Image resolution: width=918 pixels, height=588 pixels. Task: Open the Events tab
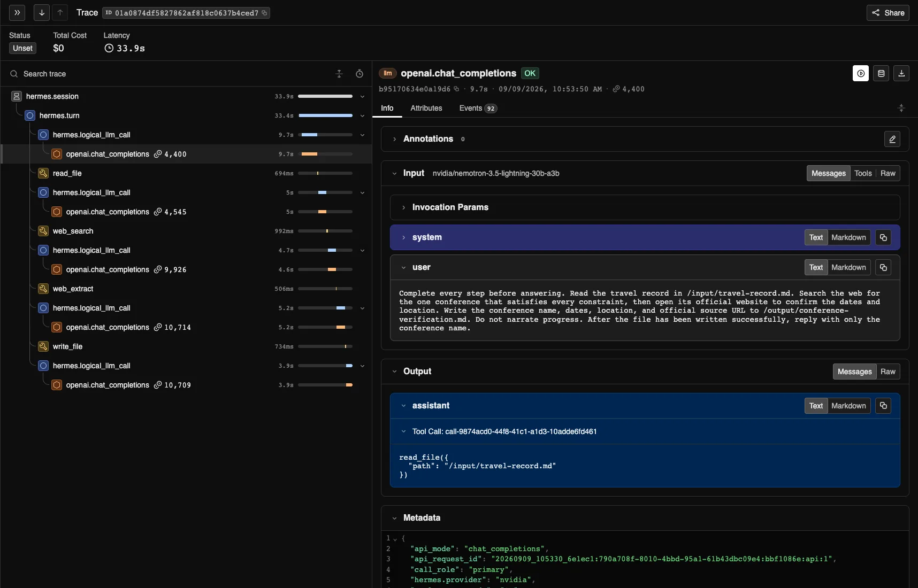478,108
